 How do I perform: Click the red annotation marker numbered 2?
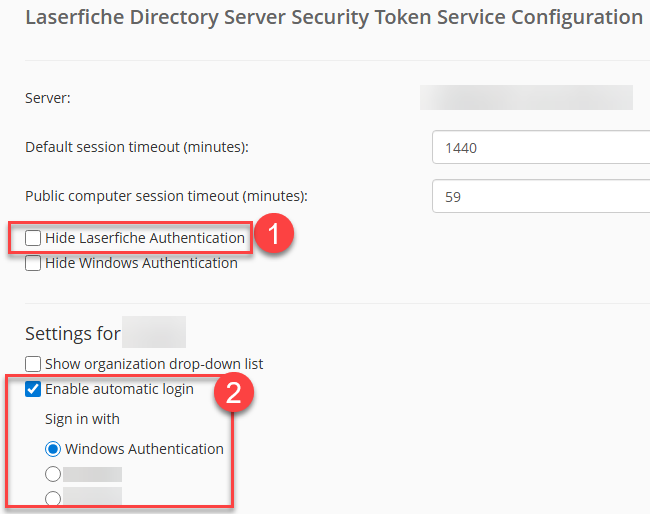pyautogui.click(x=234, y=392)
